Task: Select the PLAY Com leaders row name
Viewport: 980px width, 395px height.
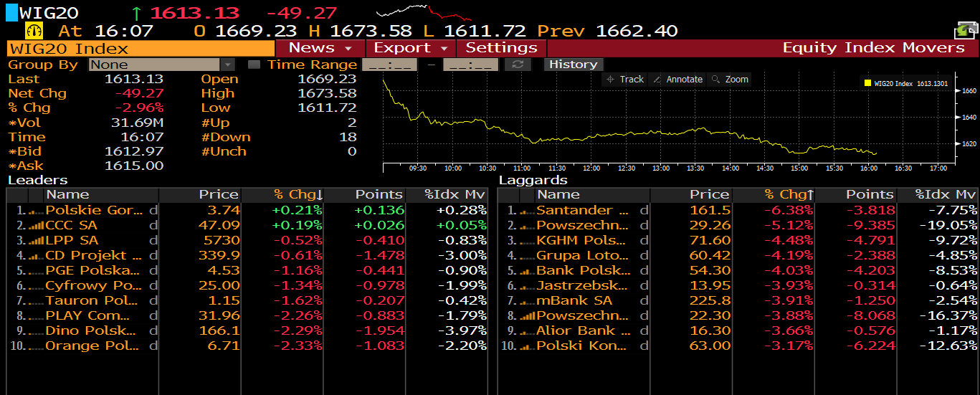Action: point(87,316)
